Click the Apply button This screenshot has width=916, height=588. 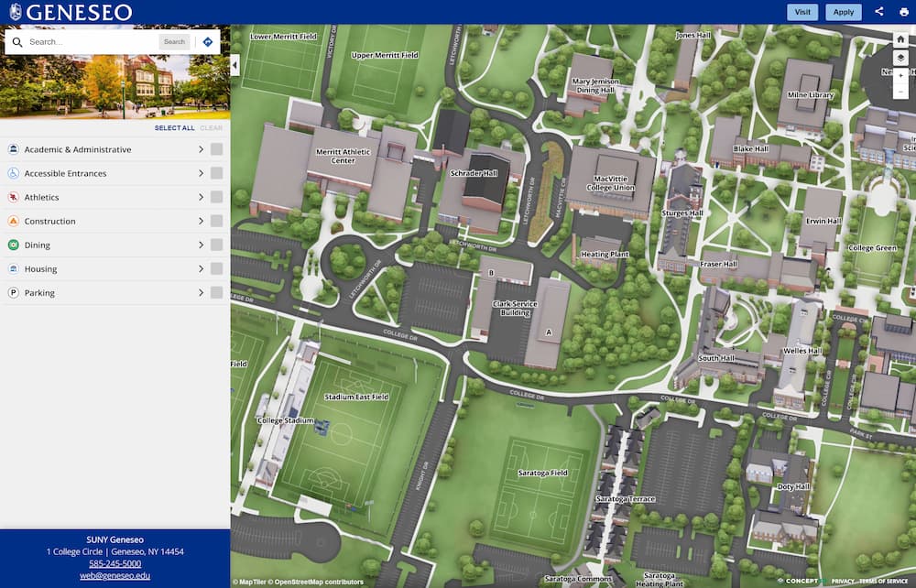tap(843, 12)
